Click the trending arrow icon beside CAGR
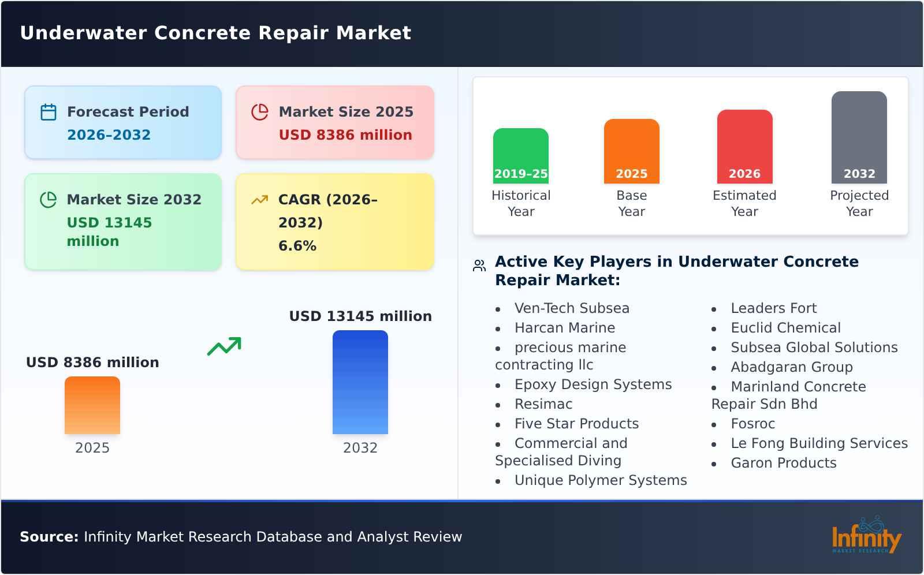The height and width of the screenshot is (575, 924). tap(260, 200)
